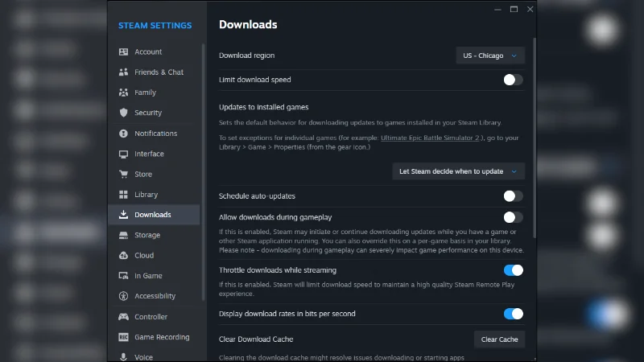The image size is (644, 362).
Task: Click the Game Recording REC icon
Action: tap(123, 337)
